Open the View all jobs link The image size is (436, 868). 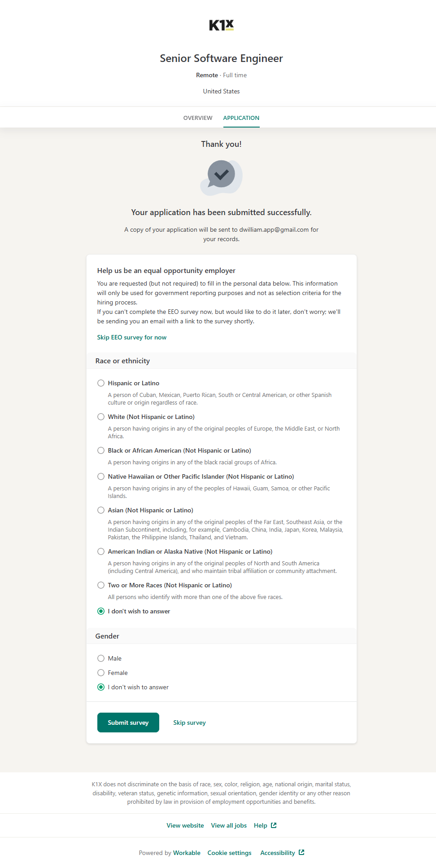point(229,825)
